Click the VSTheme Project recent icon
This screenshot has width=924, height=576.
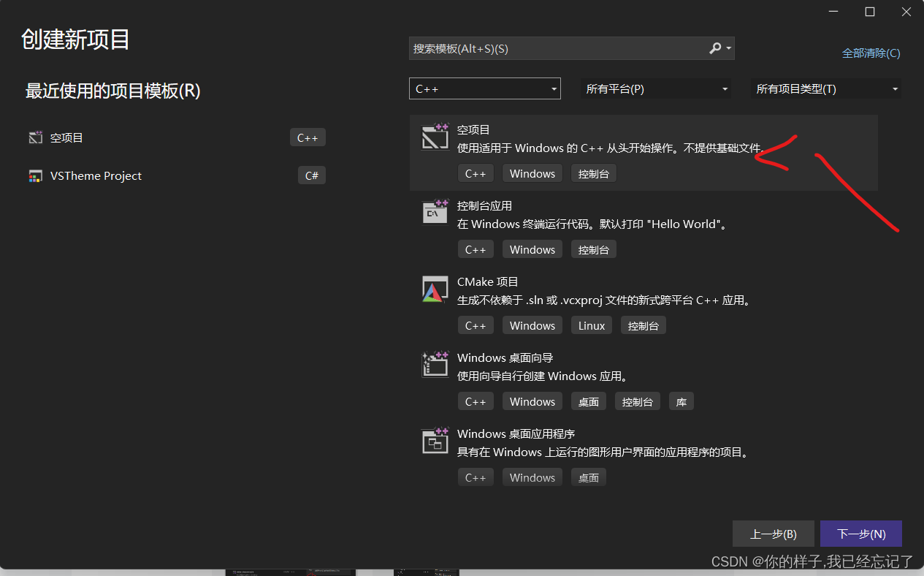click(36, 175)
